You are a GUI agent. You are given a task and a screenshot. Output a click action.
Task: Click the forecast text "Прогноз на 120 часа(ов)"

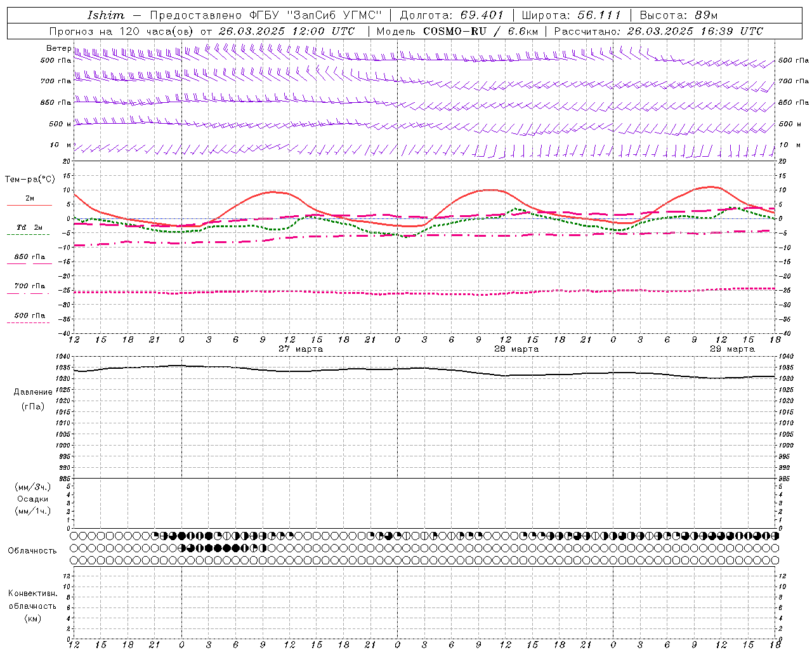coord(122,31)
